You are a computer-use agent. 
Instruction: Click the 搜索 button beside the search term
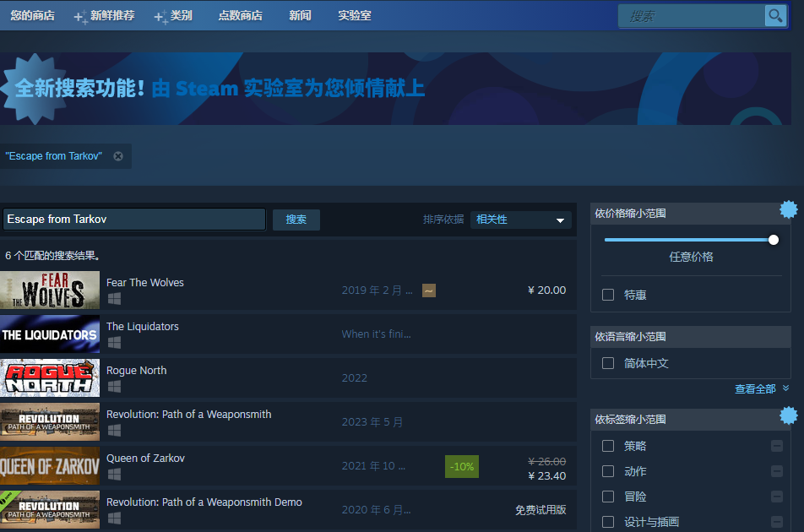(x=296, y=220)
